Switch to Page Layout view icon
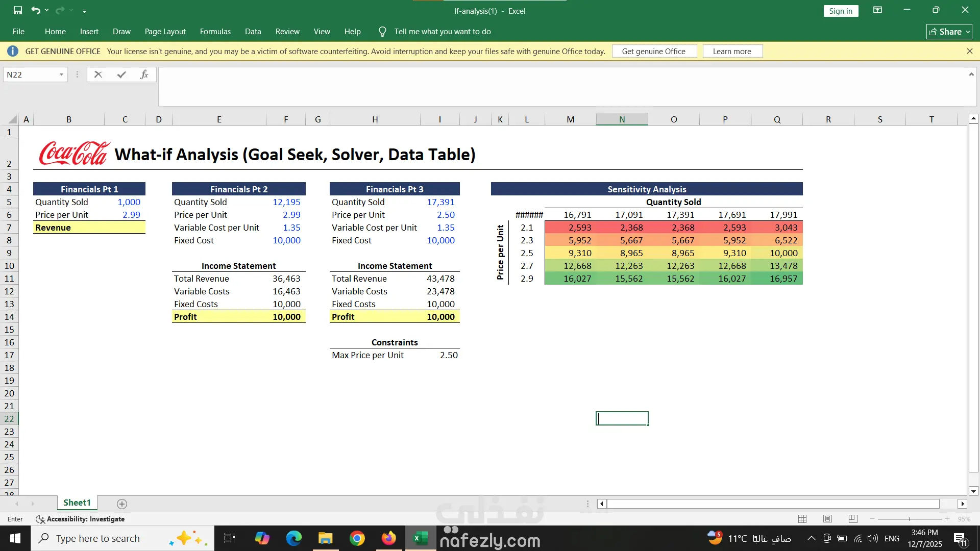This screenshot has height=551, width=980. (x=827, y=519)
